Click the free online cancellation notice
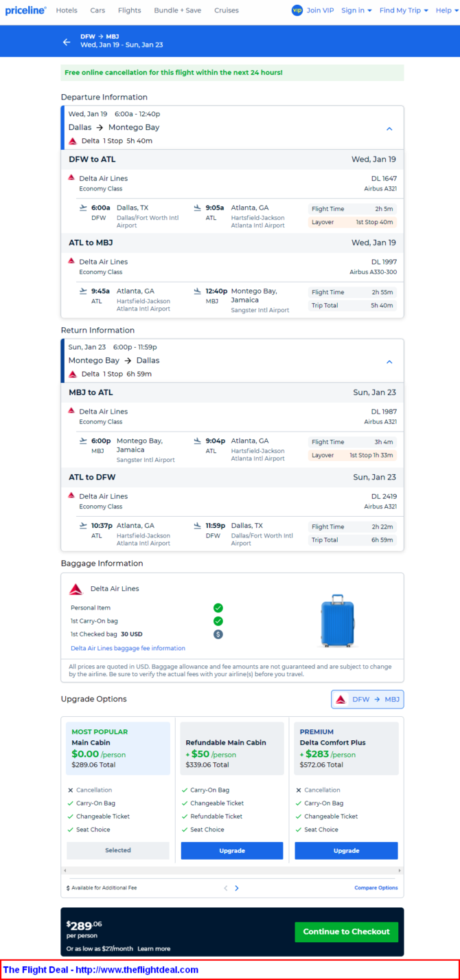460x980 pixels. [232, 72]
